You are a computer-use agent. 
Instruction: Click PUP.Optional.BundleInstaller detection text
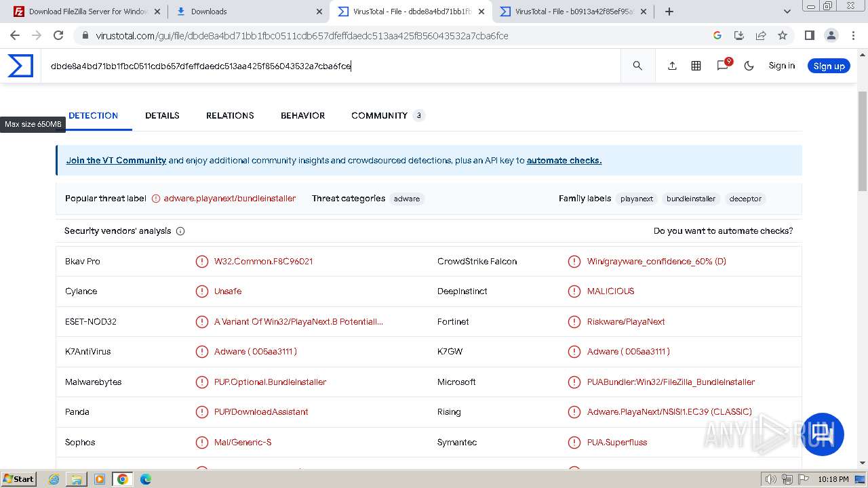(270, 382)
